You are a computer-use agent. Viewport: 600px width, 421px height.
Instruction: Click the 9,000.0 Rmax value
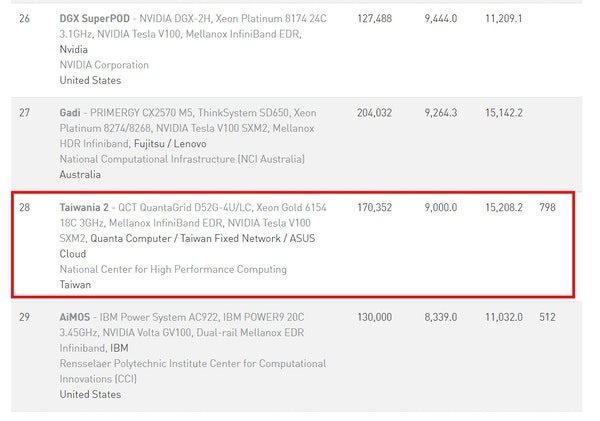pos(441,207)
